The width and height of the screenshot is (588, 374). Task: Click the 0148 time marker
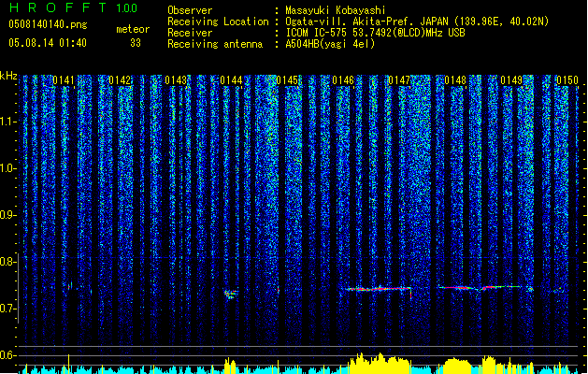point(455,80)
